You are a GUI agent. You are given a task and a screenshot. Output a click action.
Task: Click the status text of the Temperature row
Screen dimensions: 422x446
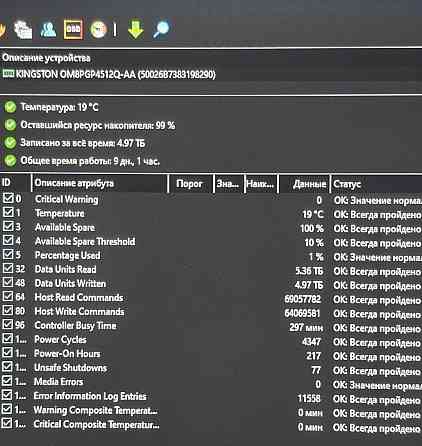click(x=377, y=215)
